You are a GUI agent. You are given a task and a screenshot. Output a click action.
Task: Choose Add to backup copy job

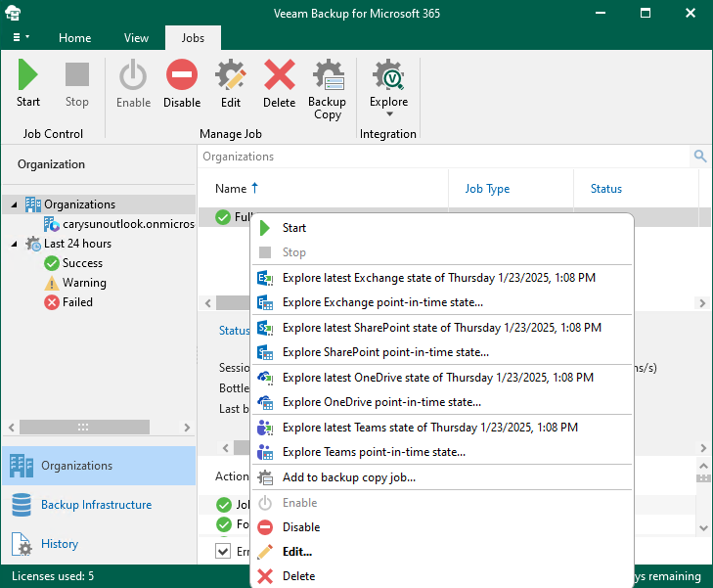coord(442,477)
